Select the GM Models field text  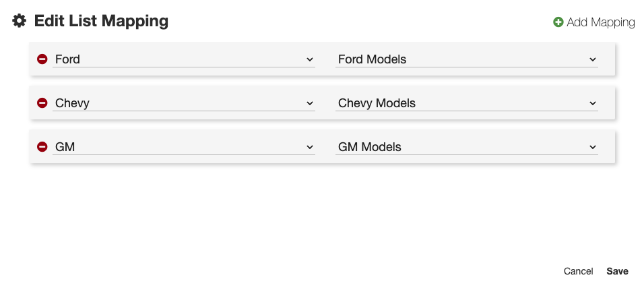pos(369,146)
